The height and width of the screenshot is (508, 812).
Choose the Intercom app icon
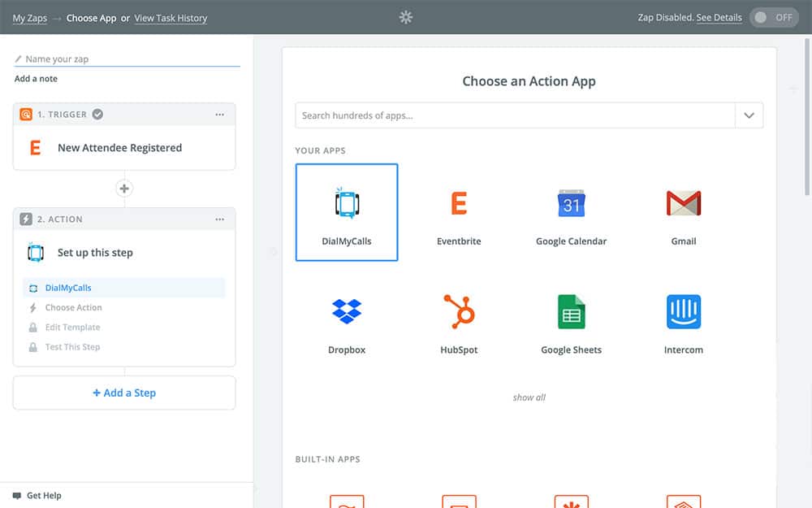click(683, 312)
